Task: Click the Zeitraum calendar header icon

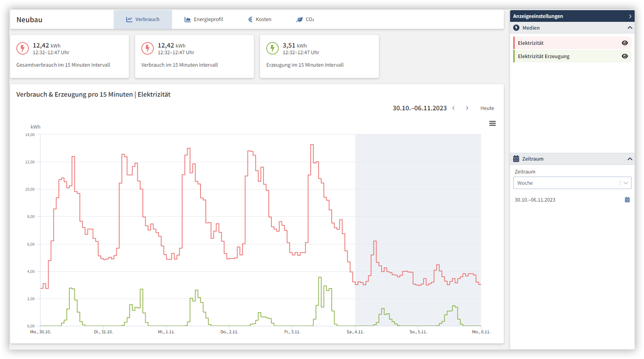Action: pos(516,159)
